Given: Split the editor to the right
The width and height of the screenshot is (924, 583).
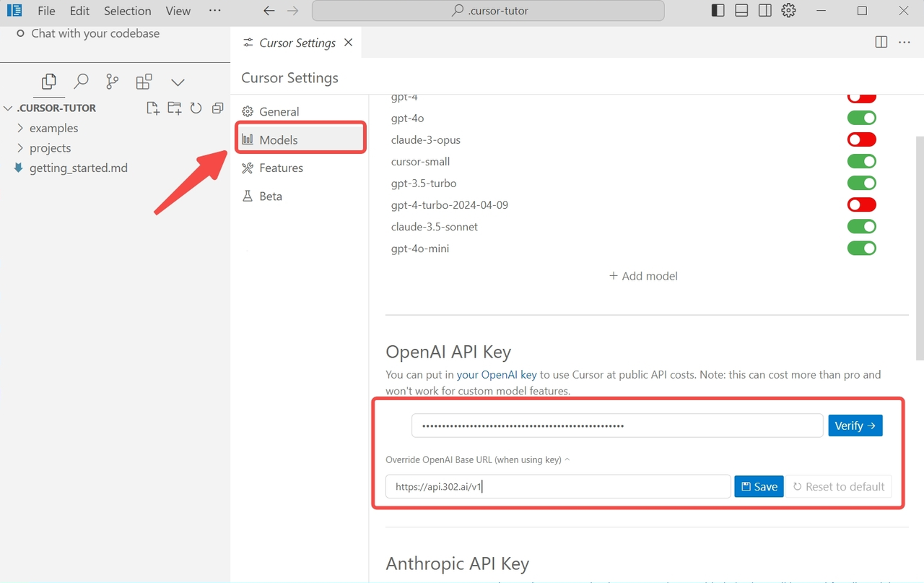Looking at the screenshot, I should pyautogui.click(x=881, y=42).
